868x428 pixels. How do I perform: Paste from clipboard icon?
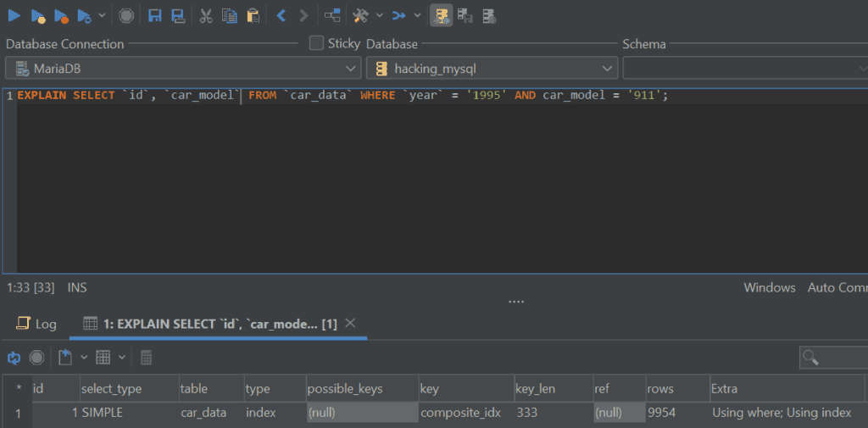click(x=253, y=15)
